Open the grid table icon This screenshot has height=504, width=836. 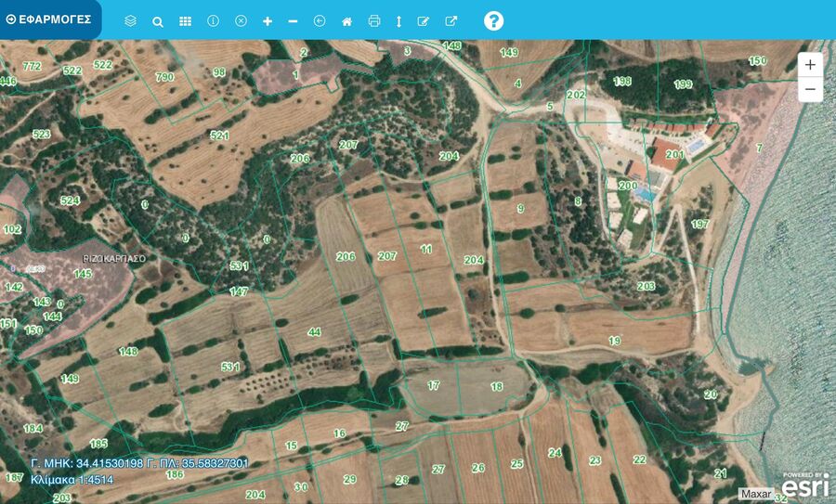click(185, 20)
